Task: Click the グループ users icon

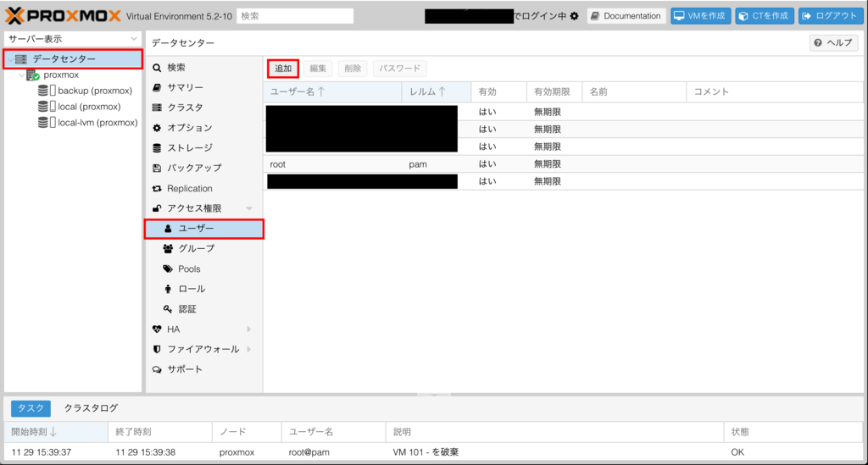Action: (x=169, y=249)
